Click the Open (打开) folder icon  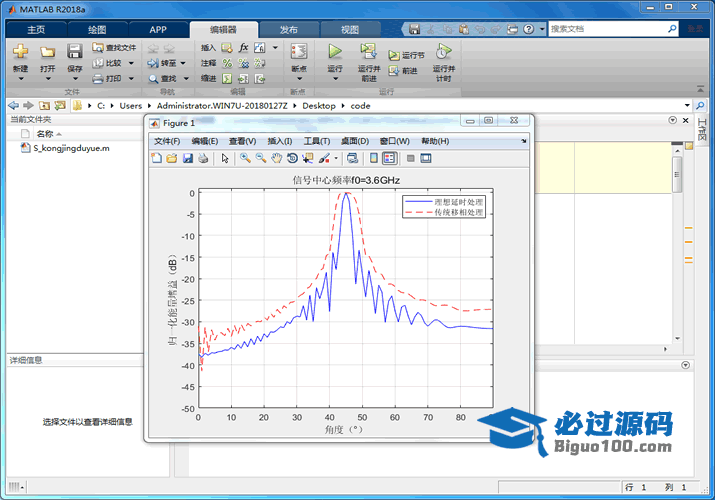point(47,52)
